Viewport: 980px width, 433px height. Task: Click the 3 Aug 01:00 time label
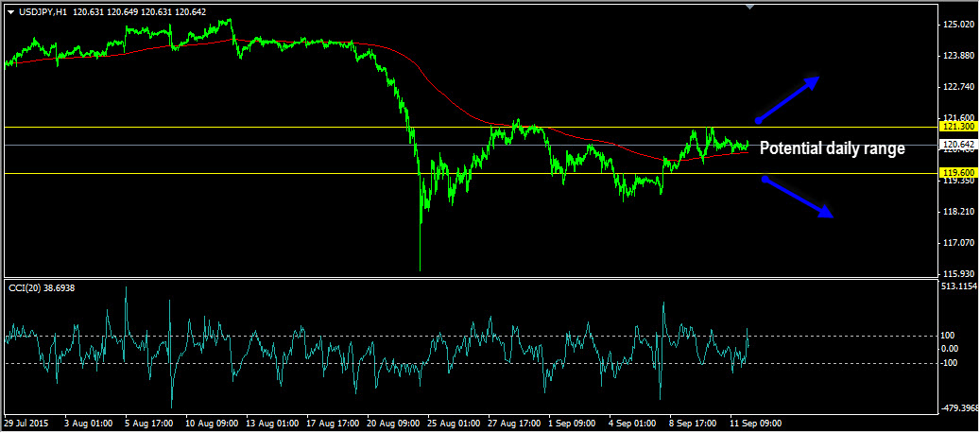coord(88,423)
